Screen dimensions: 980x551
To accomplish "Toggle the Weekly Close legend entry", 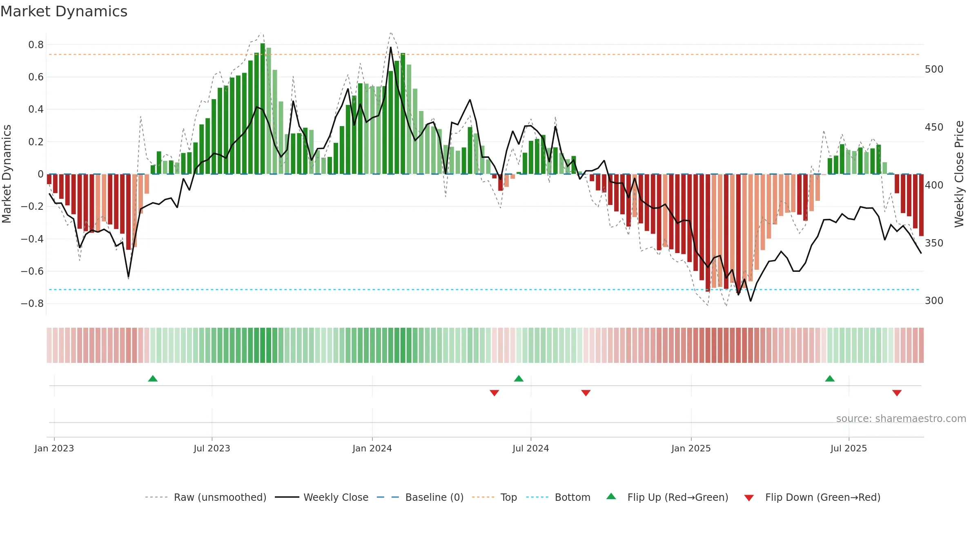I will [x=322, y=497].
